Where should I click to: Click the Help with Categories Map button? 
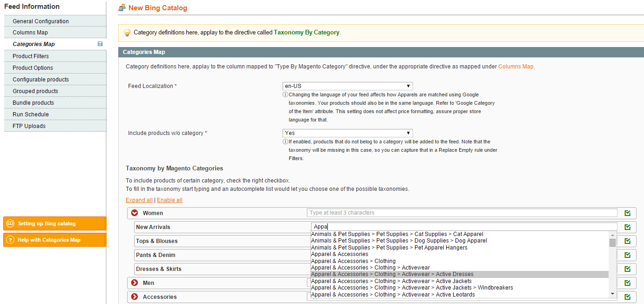tap(55, 240)
